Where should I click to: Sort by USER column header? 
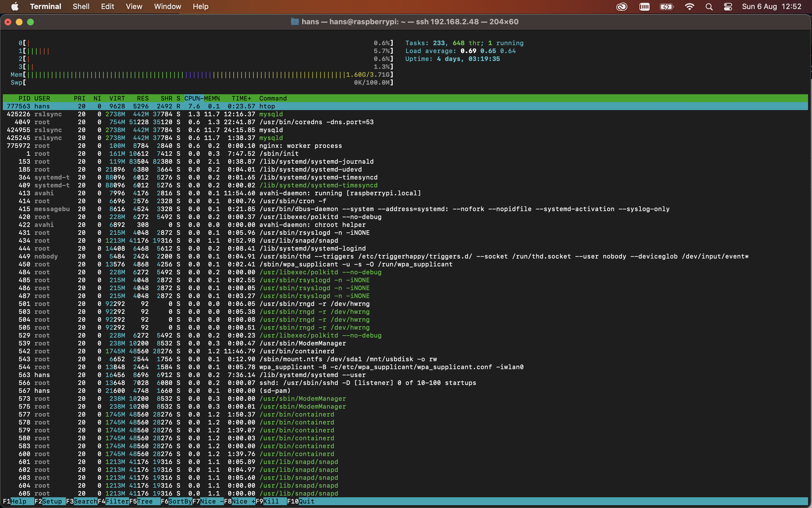click(x=42, y=98)
